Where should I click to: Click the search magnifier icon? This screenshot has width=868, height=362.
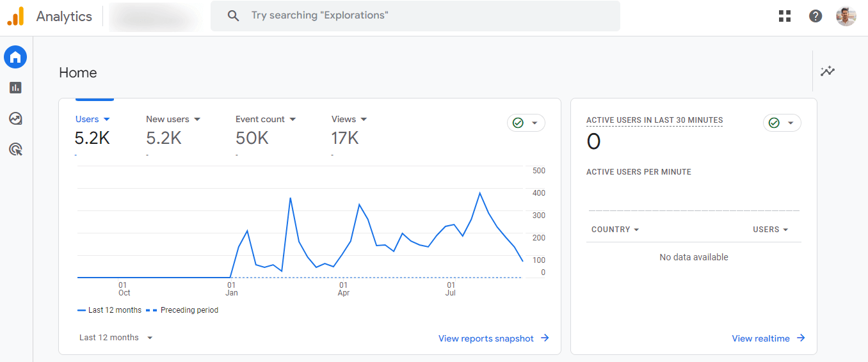[234, 15]
